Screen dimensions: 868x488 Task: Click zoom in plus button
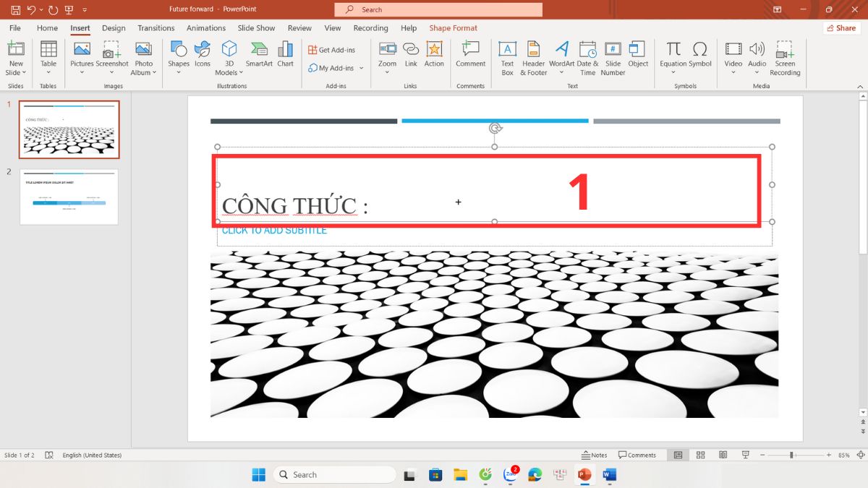click(x=829, y=455)
